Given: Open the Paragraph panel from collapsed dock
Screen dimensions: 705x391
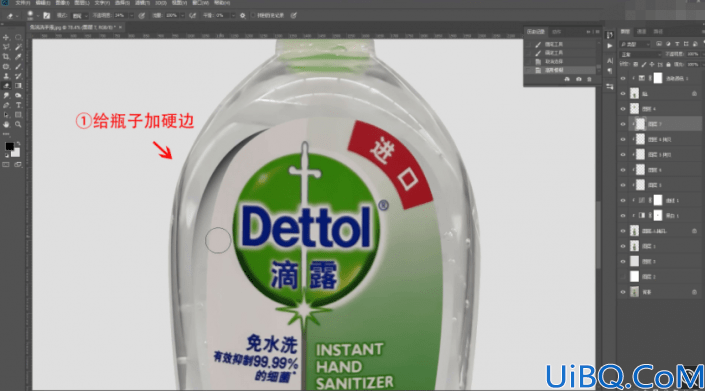Looking at the screenshot, I should pos(610,71).
